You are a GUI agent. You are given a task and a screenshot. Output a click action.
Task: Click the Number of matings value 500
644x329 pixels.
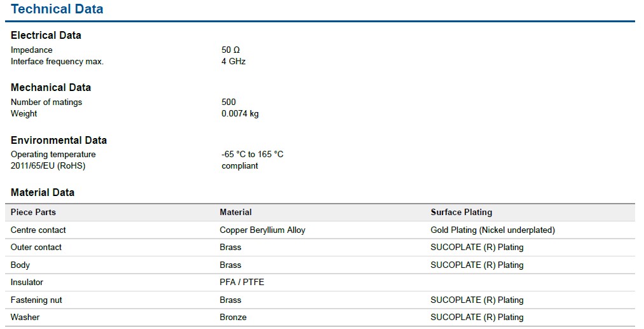(228, 102)
